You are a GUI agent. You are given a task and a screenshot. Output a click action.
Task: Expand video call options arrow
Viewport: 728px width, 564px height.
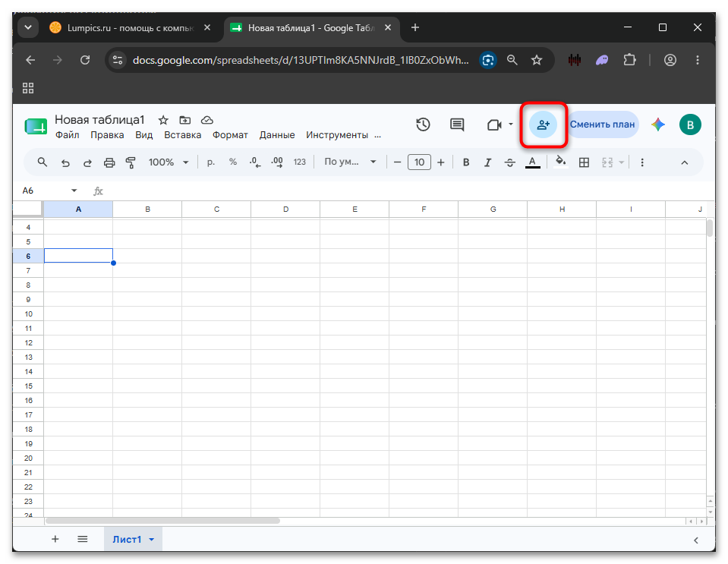point(511,124)
